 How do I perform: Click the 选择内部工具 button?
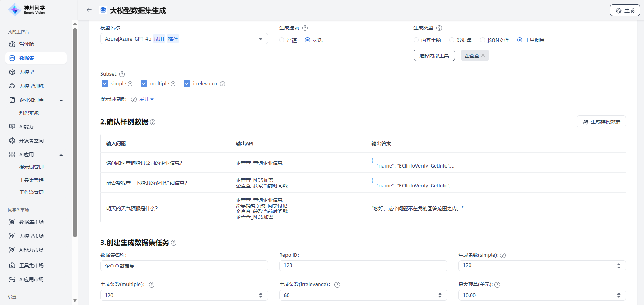(434, 55)
